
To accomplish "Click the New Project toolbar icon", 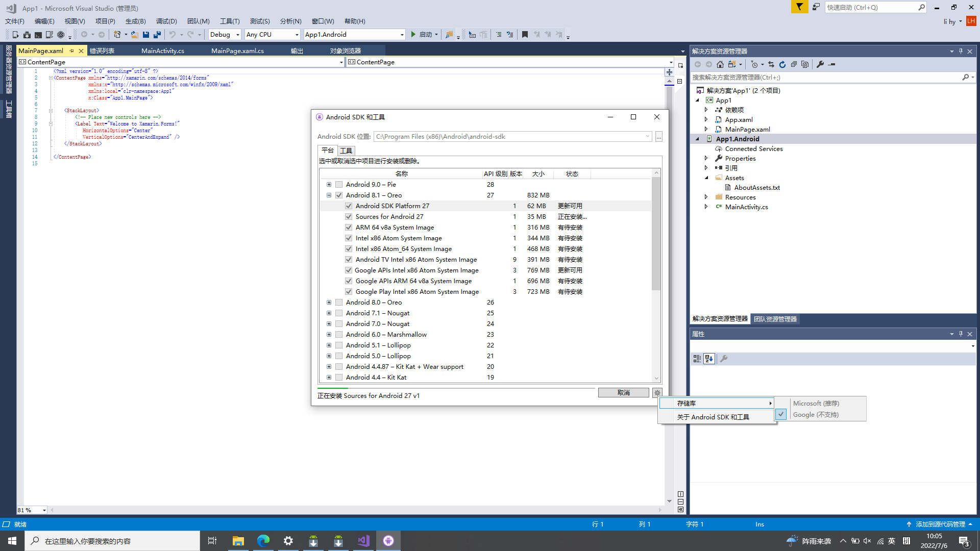I will [x=117, y=35].
